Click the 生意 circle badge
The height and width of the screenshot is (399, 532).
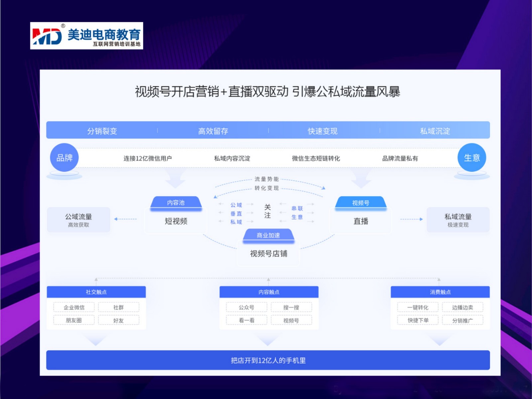tap(471, 158)
